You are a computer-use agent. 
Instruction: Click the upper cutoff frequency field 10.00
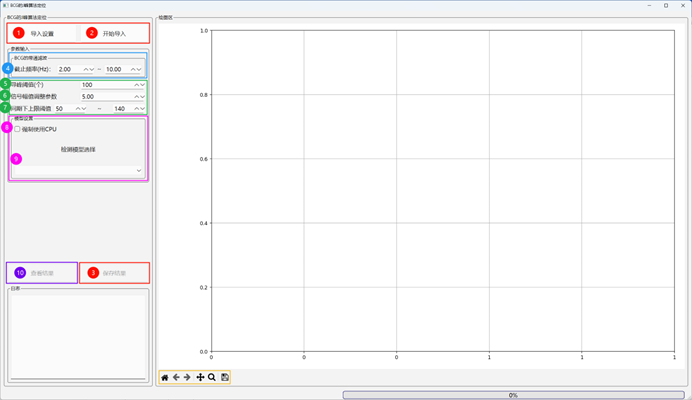pyautogui.click(x=116, y=69)
